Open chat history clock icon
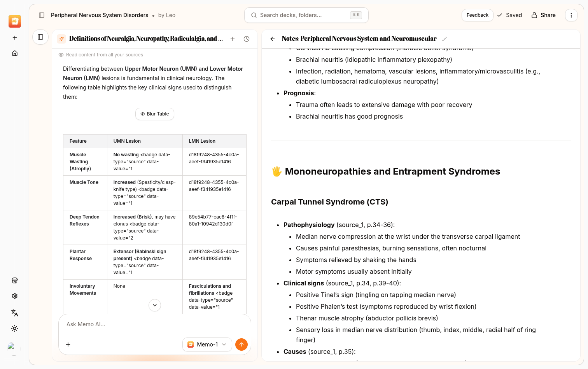The image size is (588, 369). (247, 39)
